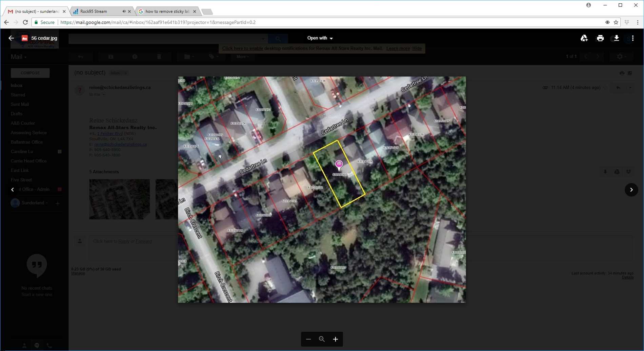The height and width of the screenshot is (351, 644).
Task: Open the Gmail settings gear
Action: point(622,57)
